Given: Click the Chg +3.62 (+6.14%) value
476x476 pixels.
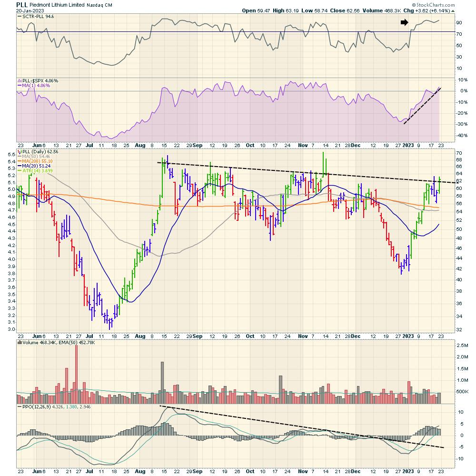Looking at the screenshot, I should click(x=427, y=10).
